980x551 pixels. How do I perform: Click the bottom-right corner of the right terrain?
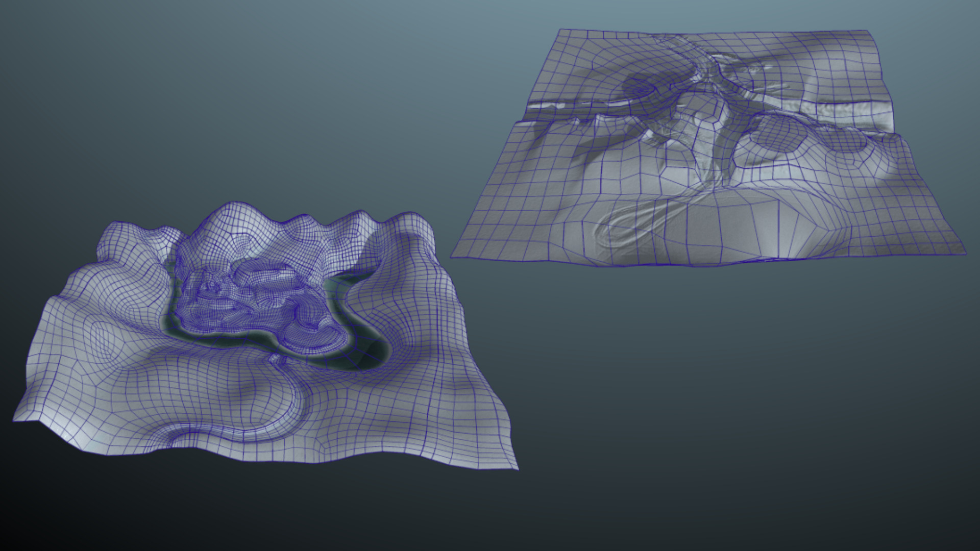coord(965,253)
